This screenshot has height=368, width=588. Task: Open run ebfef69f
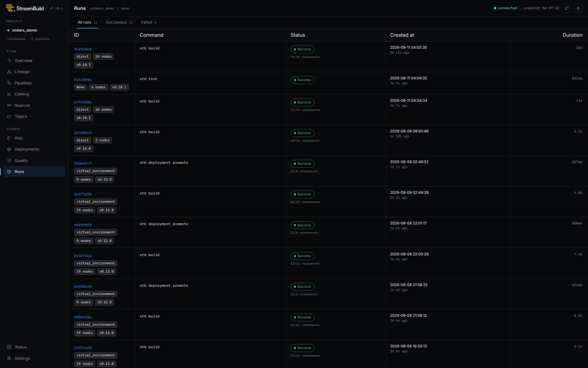[x=83, y=225]
